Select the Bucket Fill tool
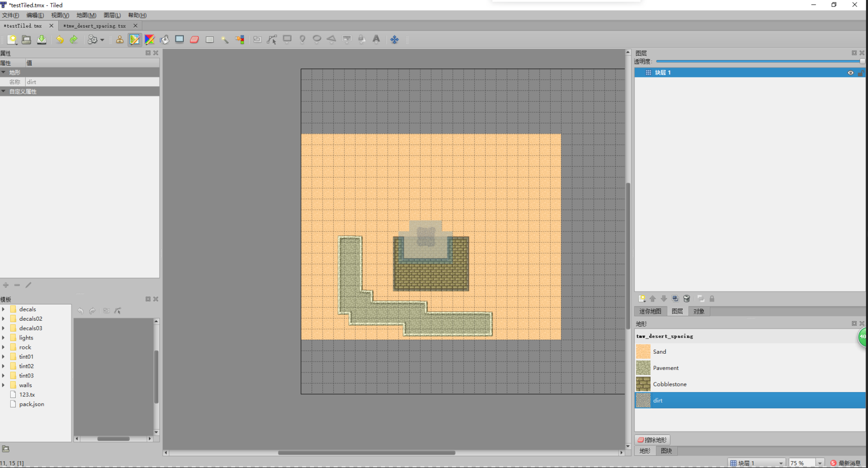This screenshot has height=468, width=868. tap(165, 39)
